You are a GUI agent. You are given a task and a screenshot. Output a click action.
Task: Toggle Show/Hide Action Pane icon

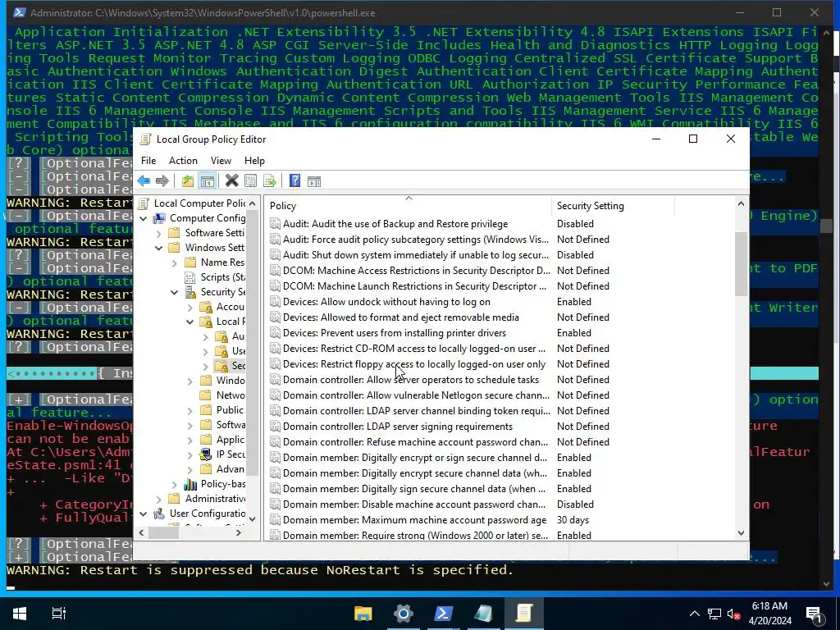tap(314, 181)
